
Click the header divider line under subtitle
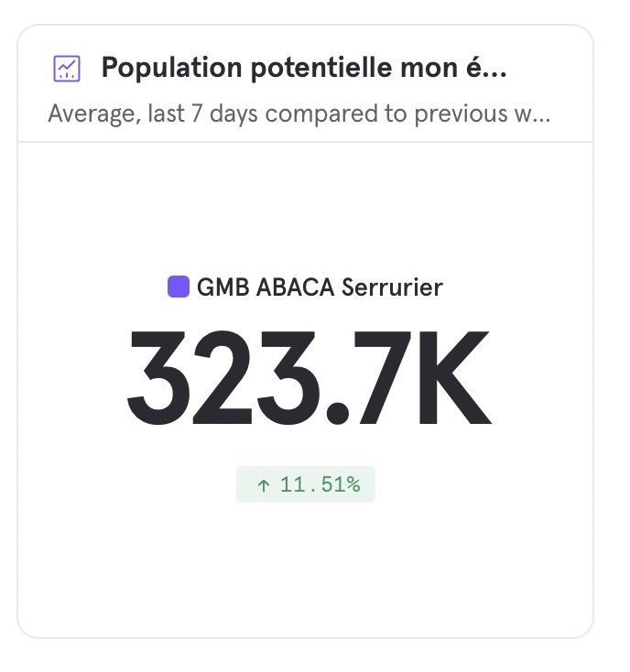coord(306,141)
